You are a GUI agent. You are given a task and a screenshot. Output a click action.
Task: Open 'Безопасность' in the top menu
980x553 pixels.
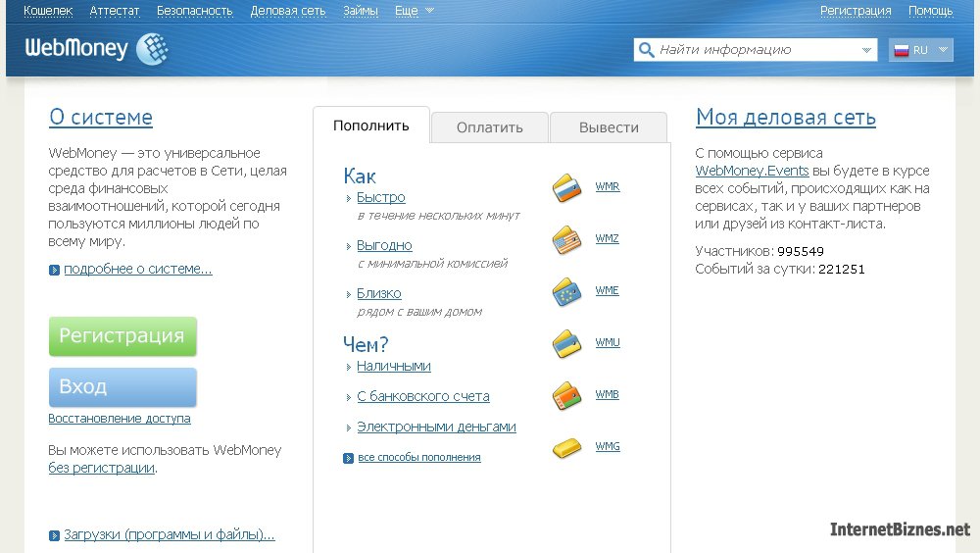(194, 11)
